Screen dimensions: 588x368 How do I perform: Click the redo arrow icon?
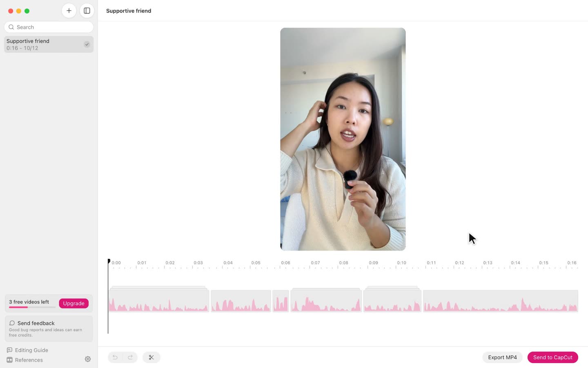tap(130, 357)
